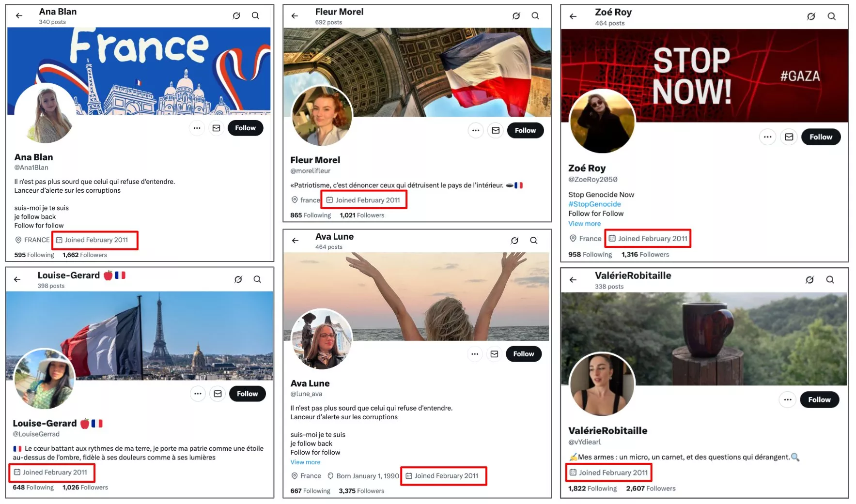Go back from Ava Lune profile
The width and height of the screenshot is (856, 504).
[x=295, y=241]
